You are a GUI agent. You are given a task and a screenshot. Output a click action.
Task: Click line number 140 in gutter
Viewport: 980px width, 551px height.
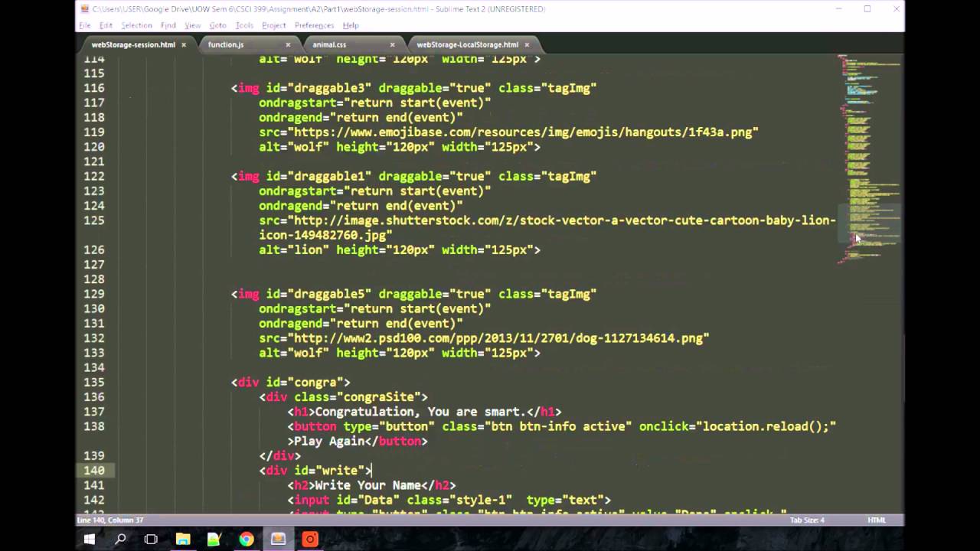pos(94,471)
